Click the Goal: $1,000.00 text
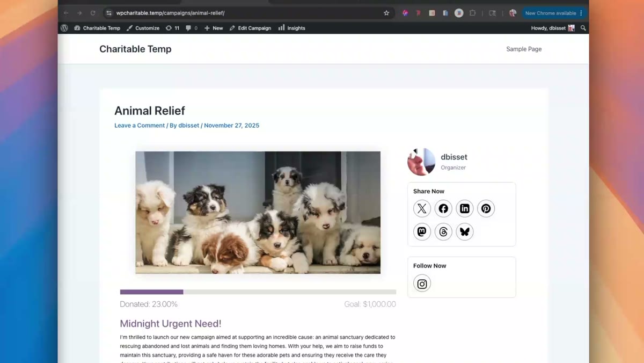This screenshot has width=644, height=363. [x=370, y=304]
